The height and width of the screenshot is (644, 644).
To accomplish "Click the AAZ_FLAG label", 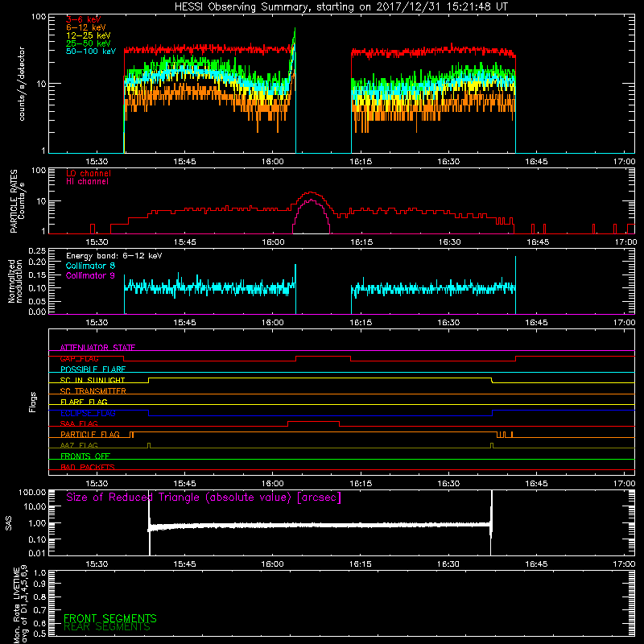I will [x=79, y=445].
